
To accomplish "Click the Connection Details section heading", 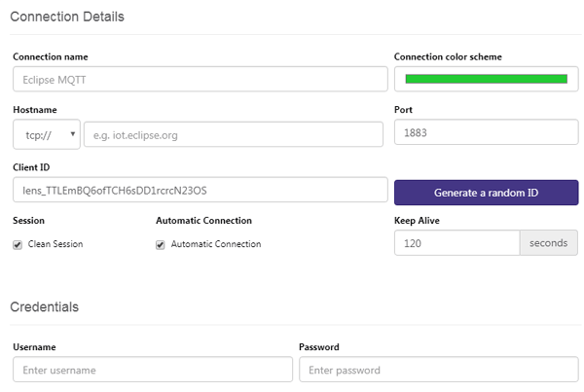I will (x=67, y=17).
